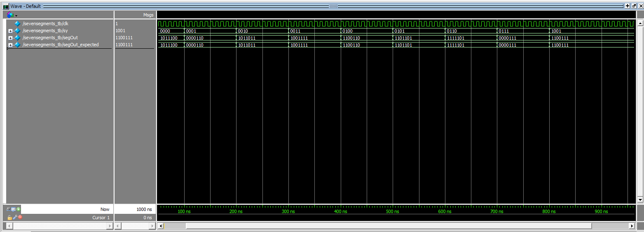644x232 pixels.
Task: Add a cursor with the green plus
Action: click(19, 209)
